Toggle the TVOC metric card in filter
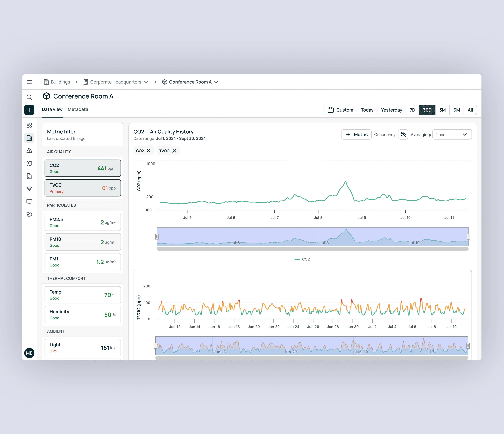The width and height of the screenshot is (504, 434). tap(82, 188)
